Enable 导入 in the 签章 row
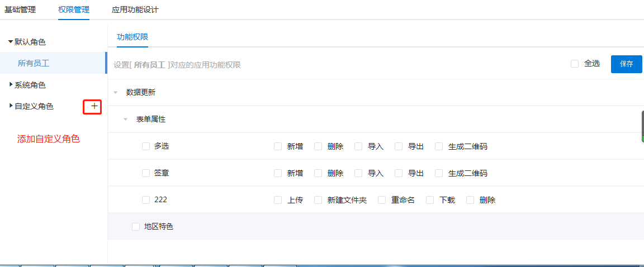 tap(358, 174)
